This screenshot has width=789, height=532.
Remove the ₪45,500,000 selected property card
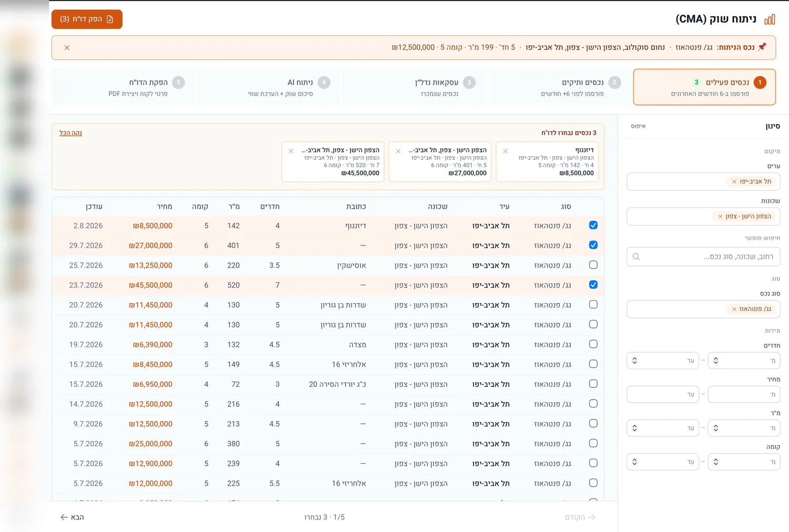coord(291,151)
